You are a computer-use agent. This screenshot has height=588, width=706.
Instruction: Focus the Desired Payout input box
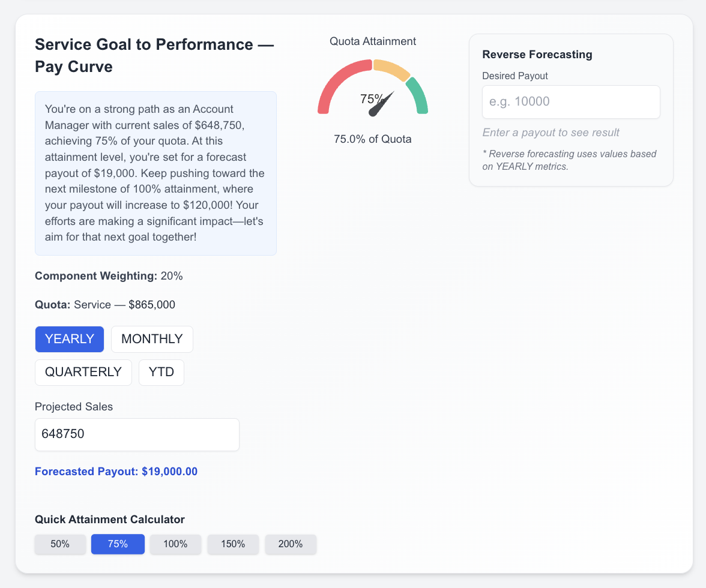[571, 102]
